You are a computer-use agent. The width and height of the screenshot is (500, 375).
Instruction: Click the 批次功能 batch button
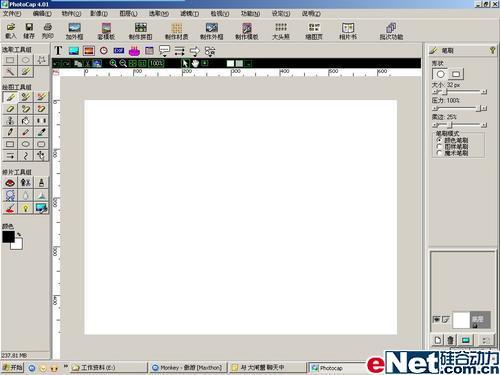(391, 31)
